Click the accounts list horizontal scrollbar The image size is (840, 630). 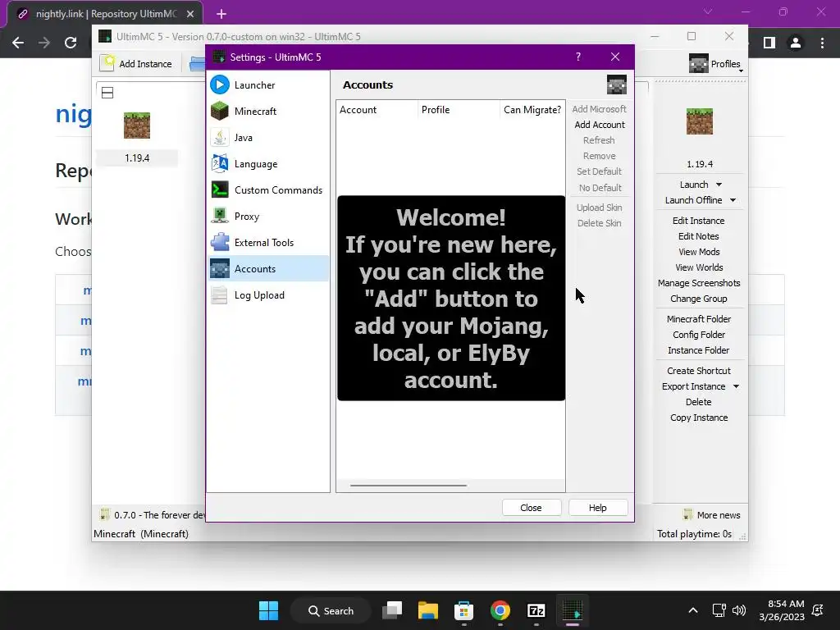(409, 486)
